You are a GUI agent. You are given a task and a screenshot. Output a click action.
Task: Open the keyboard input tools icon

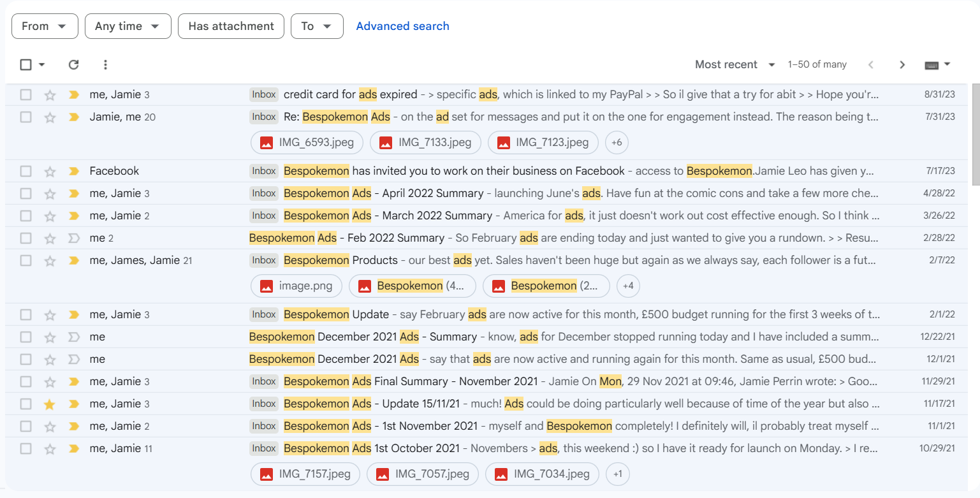932,64
